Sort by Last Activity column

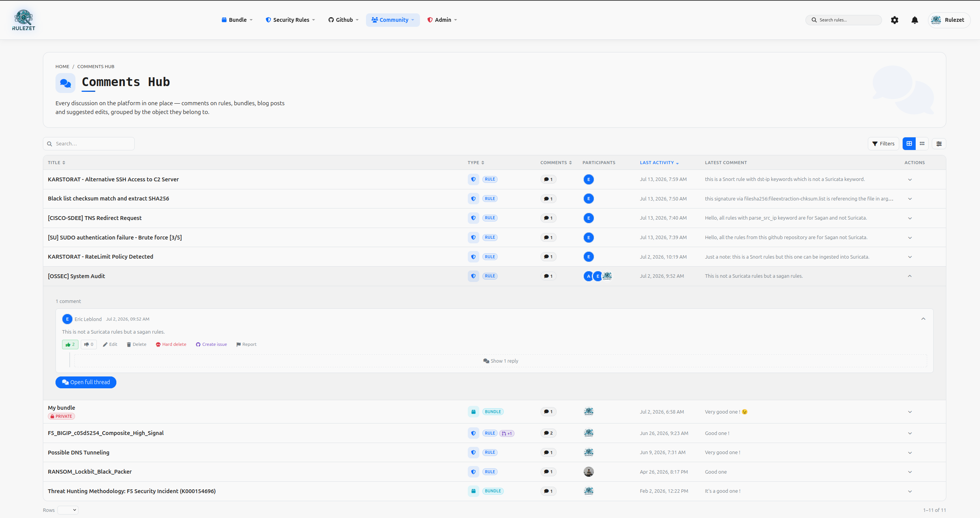click(659, 163)
